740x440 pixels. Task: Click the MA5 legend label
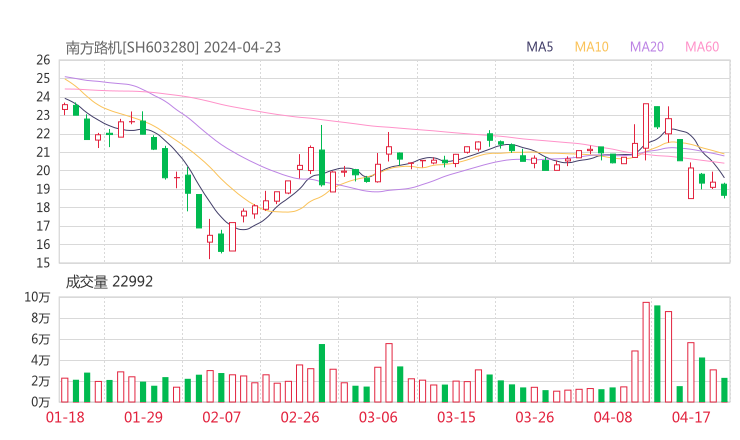(x=539, y=47)
